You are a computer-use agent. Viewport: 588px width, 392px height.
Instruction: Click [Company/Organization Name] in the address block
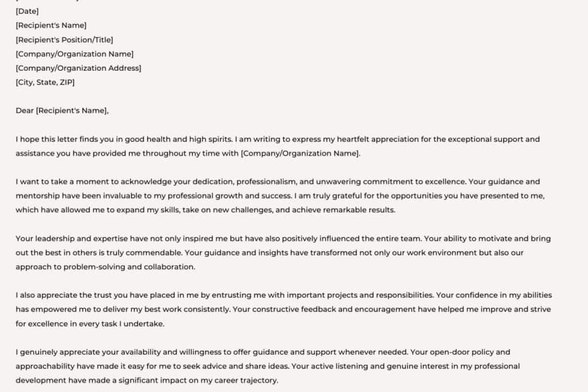click(75, 54)
